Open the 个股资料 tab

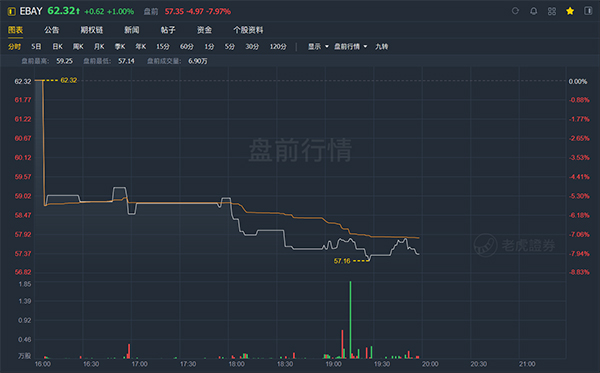point(248,30)
